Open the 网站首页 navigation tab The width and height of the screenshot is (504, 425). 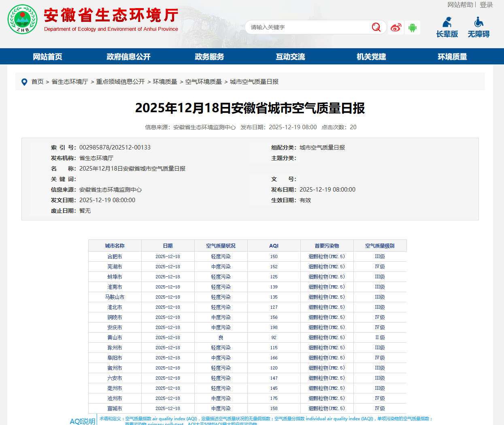[x=47, y=57]
